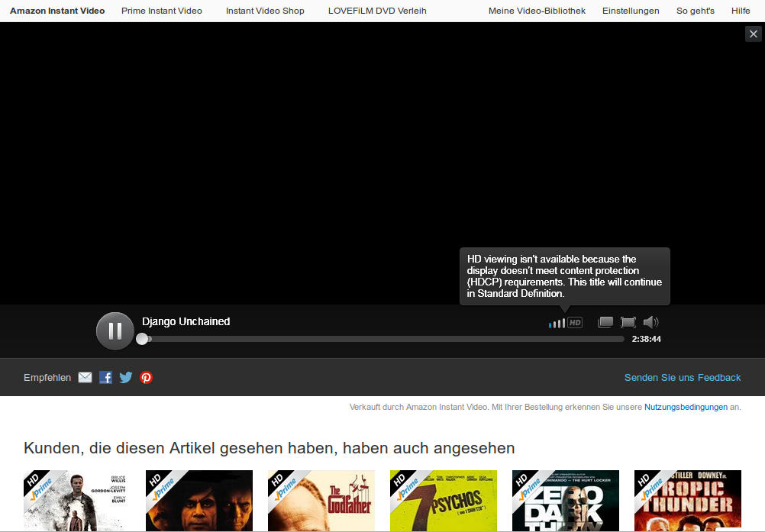Switch to fullscreen mode

pyautogui.click(x=628, y=322)
